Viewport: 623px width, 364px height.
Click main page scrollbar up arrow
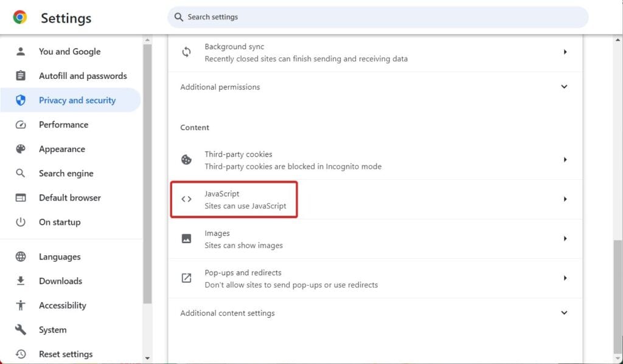coord(618,40)
